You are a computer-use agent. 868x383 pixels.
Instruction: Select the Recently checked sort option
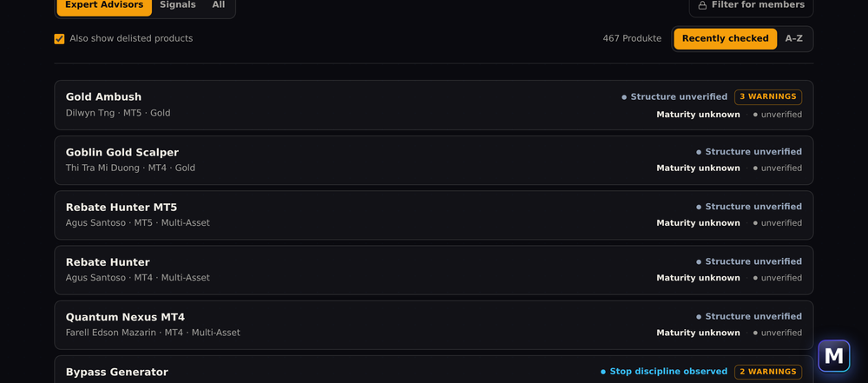coord(725,39)
